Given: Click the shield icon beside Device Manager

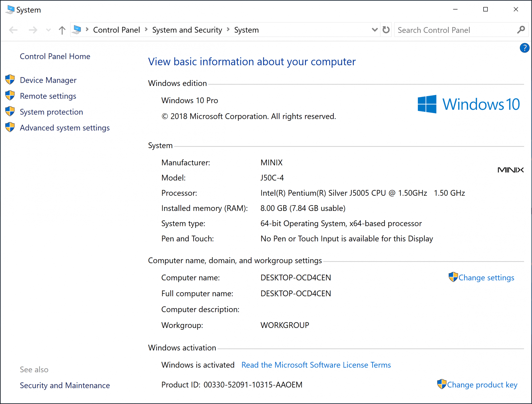Looking at the screenshot, I should coord(10,80).
